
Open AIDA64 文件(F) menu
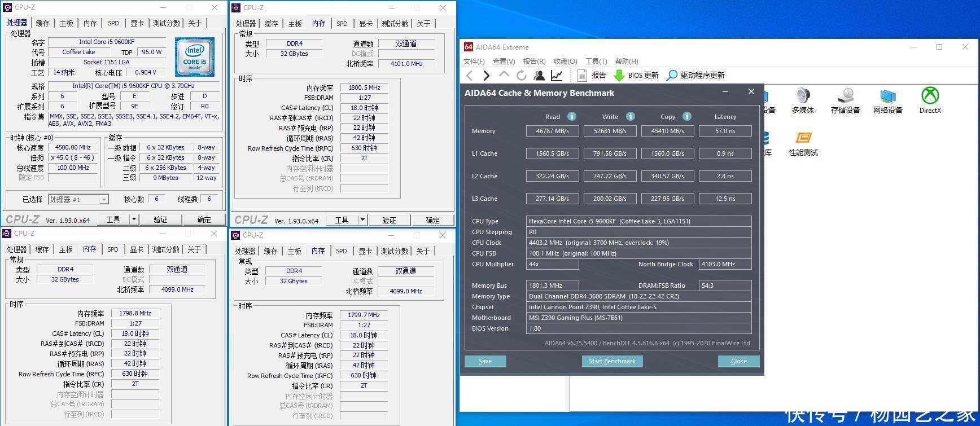tap(474, 61)
